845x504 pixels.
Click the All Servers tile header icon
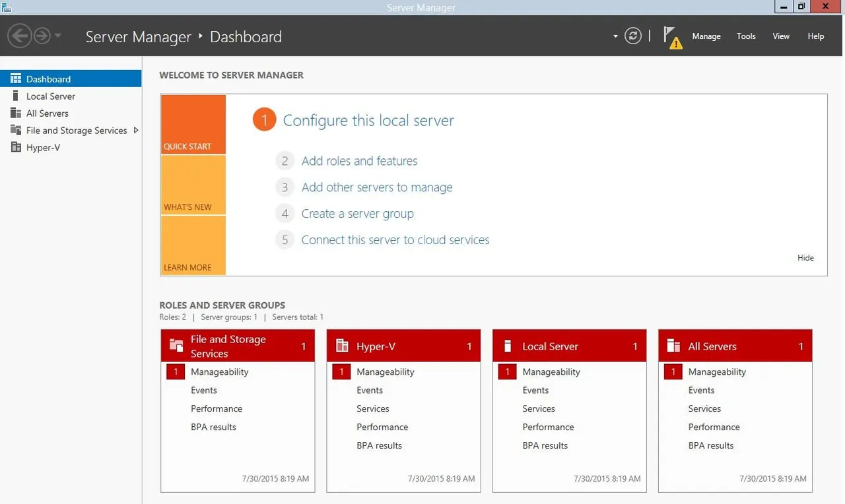(x=673, y=346)
